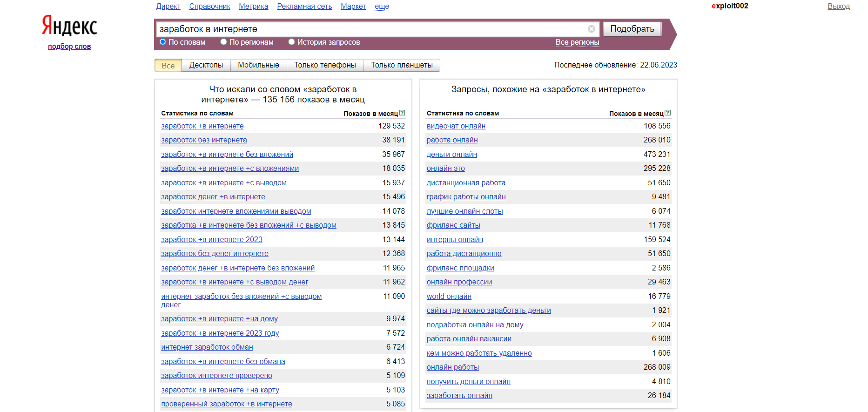Image resolution: width=868 pixels, height=412 pixels.
Task: Open similar query 'заработать онлайн'
Action: click(459, 396)
